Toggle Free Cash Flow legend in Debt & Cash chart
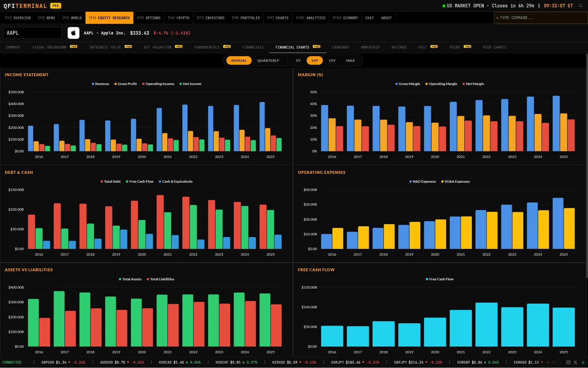The width and height of the screenshot is (588, 368). (140, 181)
